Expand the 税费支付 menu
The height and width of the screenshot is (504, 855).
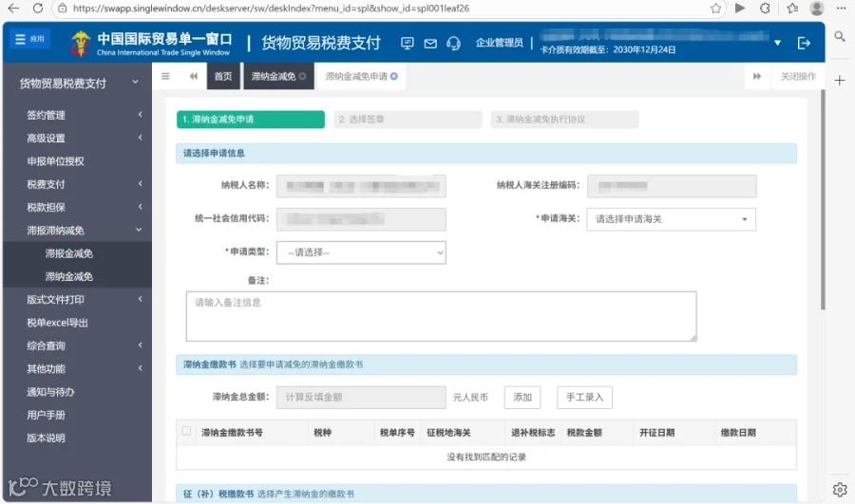[x=78, y=184]
